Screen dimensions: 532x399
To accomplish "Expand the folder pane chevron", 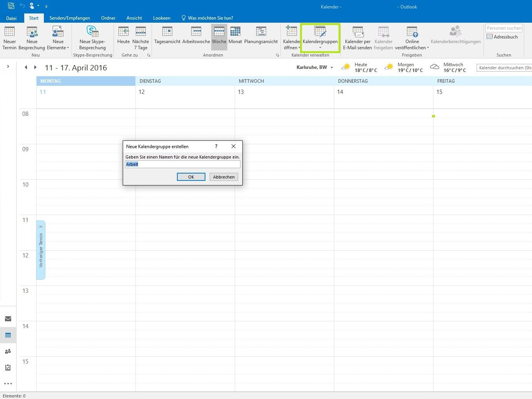I will click(x=8, y=67).
